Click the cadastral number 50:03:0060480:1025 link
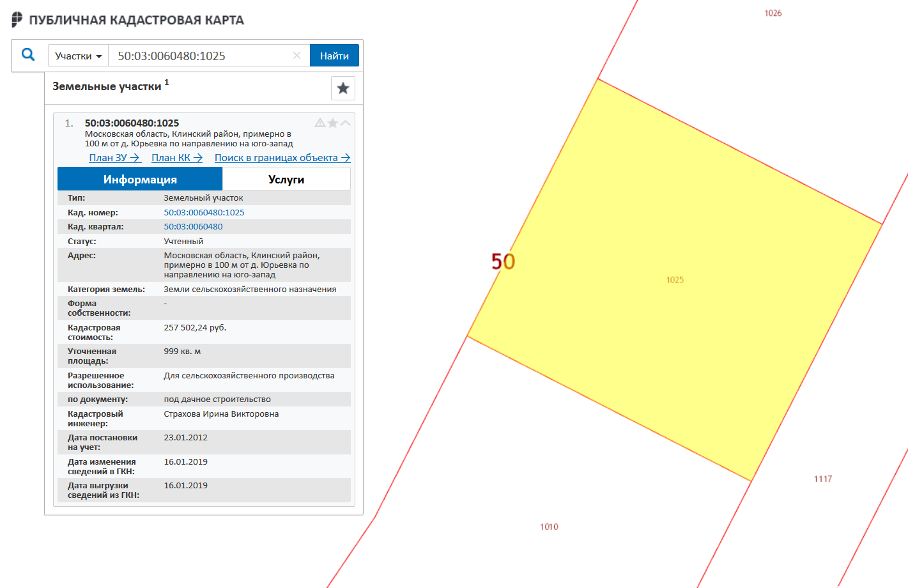This screenshot has width=908, height=588. point(204,212)
